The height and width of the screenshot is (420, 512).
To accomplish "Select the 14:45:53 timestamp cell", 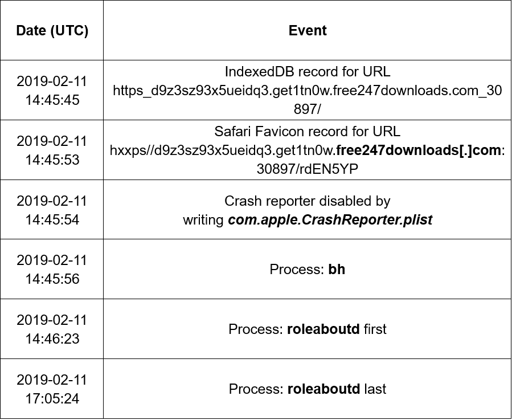I will (x=52, y=150).
